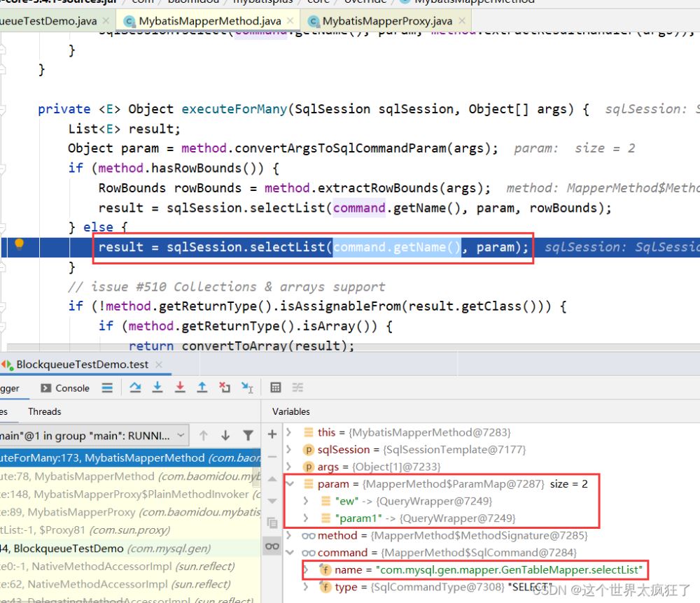Select the execute:78 MybatisMapperMethod stack frame
700x603 pixels.
pyautogui.click(x=130, y=476)
